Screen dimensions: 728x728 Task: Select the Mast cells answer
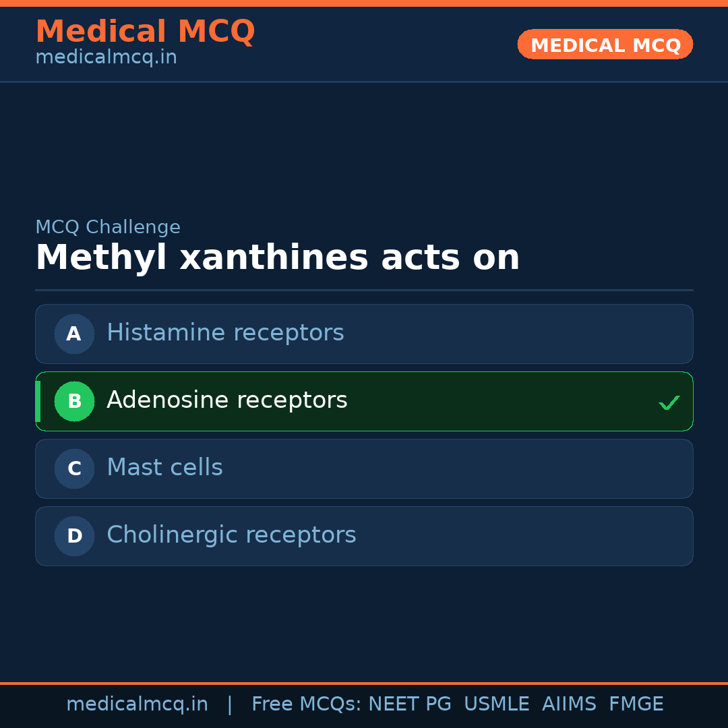click(164, 468)
